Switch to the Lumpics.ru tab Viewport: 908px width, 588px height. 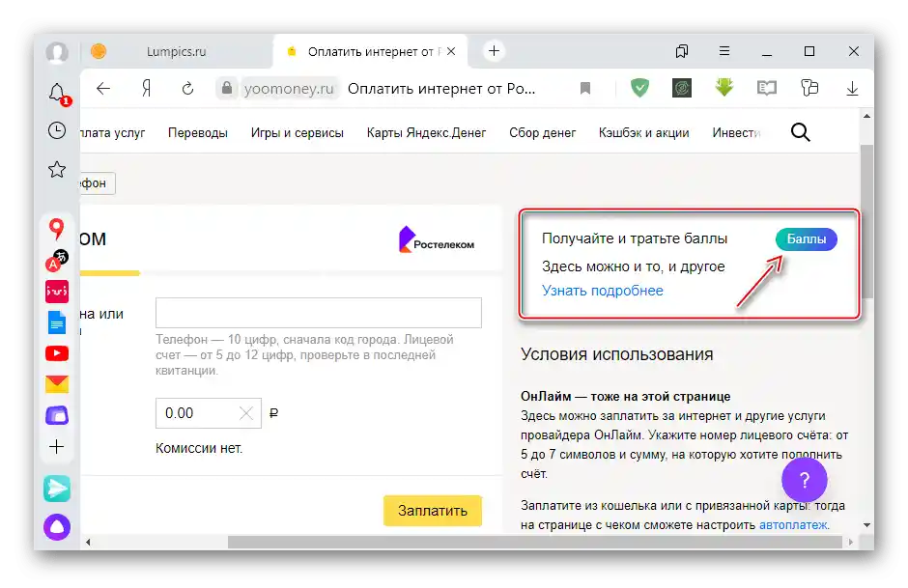[176, 51]
